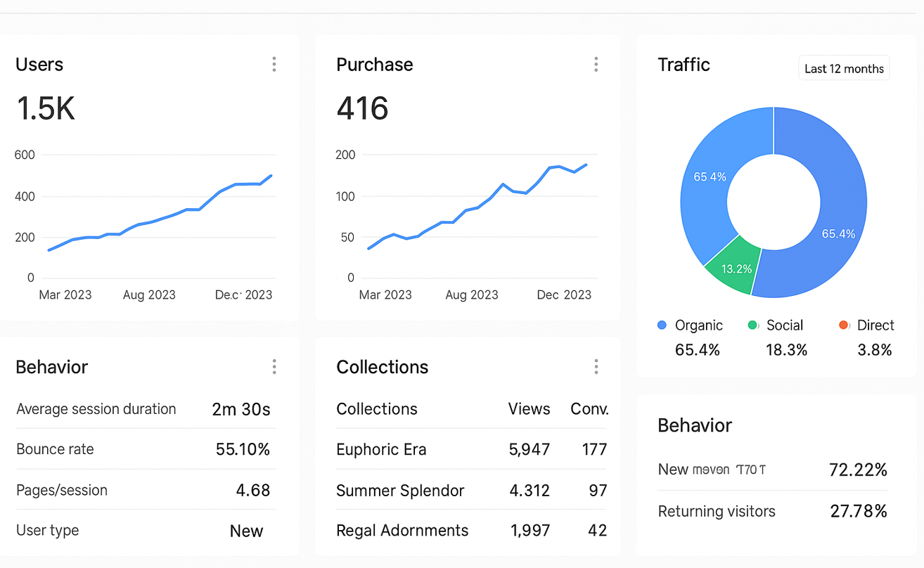Click the Bounce rate row

point(144,449)
